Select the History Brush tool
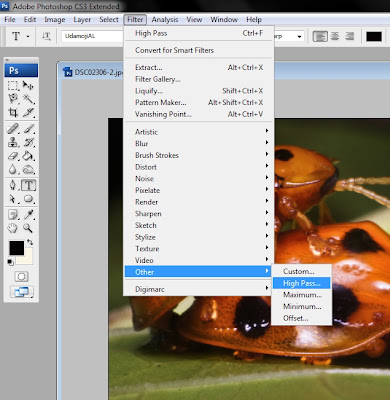The image size is (390, 400). pyautogui.click(x=28, y=142)
